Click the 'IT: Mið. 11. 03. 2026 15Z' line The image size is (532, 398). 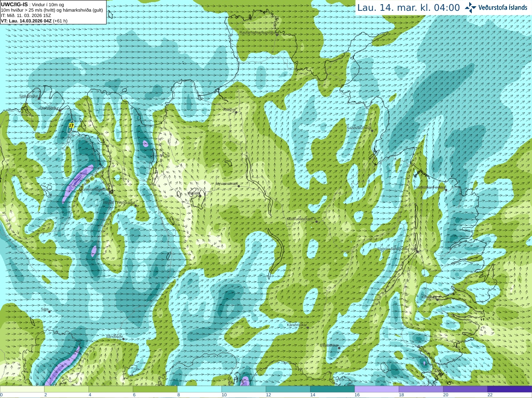26,15
